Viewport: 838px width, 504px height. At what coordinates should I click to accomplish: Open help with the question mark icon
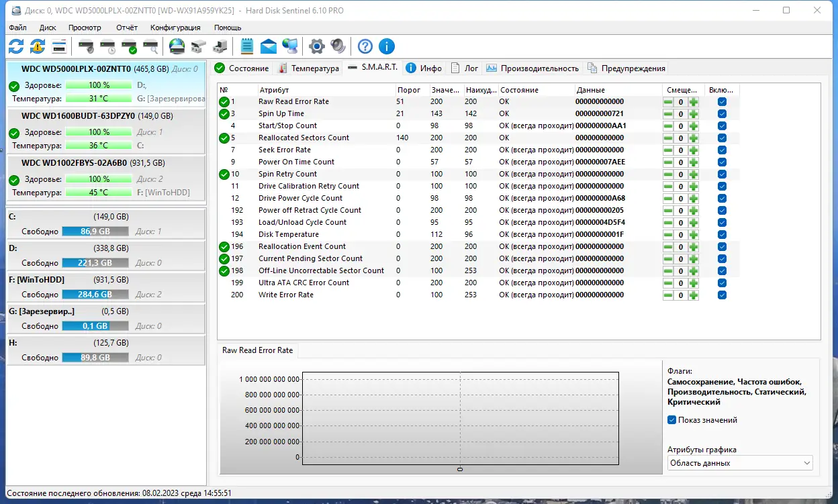[x=365, y=46]
